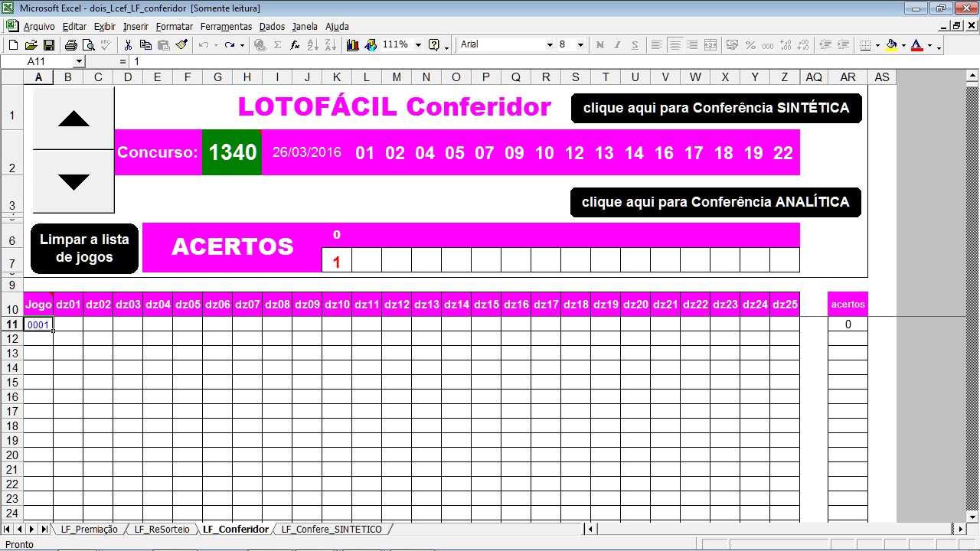Cut selection with scissors icon
Screen dimensions: 980x551
pos(128,45)
